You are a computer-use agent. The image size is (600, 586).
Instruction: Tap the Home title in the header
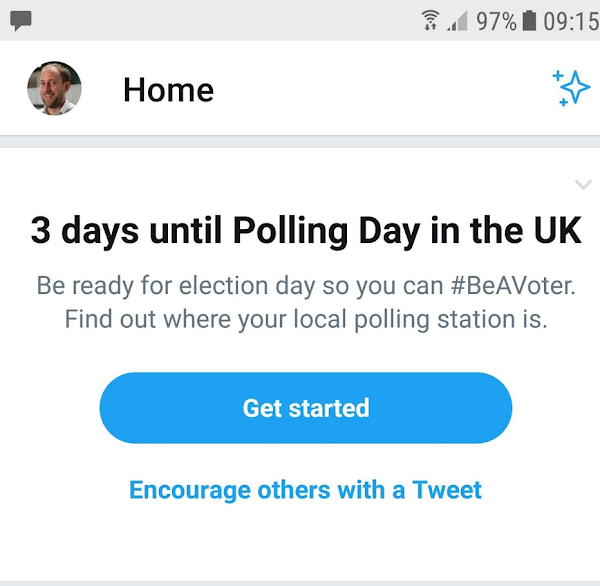coord(168,90)
